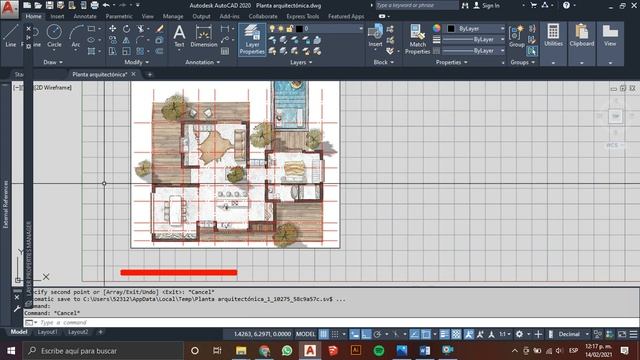This screenshot has height=360, width=640.
Task: Click the Mirror tool icon
Action: 127,40
